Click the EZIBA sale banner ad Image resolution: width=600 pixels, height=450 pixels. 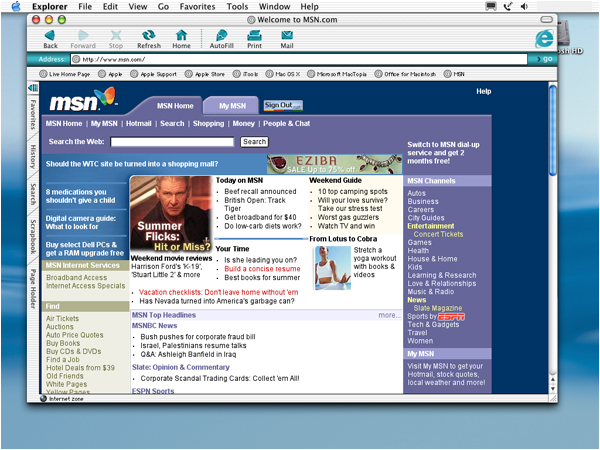[x=334, y=164]
